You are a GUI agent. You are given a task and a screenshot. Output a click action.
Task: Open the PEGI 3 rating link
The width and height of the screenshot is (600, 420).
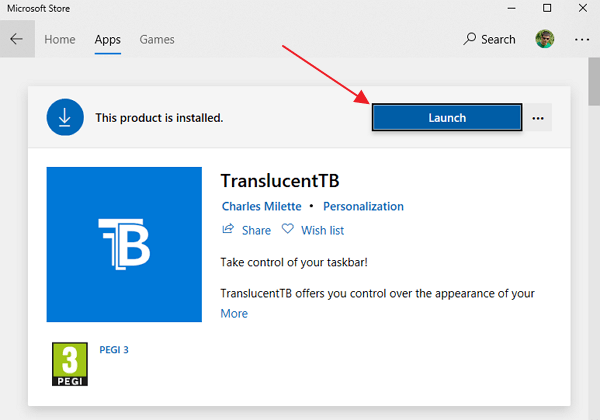pos(114,350)
